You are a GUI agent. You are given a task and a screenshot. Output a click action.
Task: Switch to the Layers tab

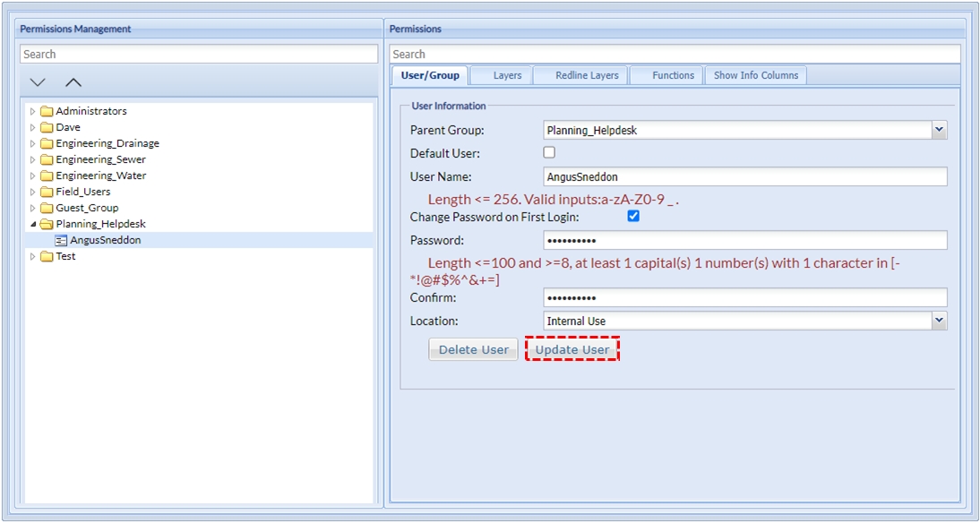point(506,75)
